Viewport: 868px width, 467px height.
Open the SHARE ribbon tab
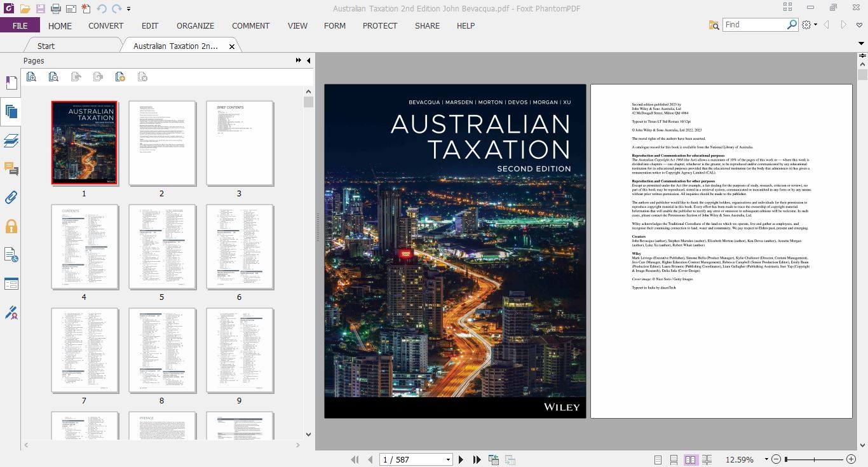(427, 25)
